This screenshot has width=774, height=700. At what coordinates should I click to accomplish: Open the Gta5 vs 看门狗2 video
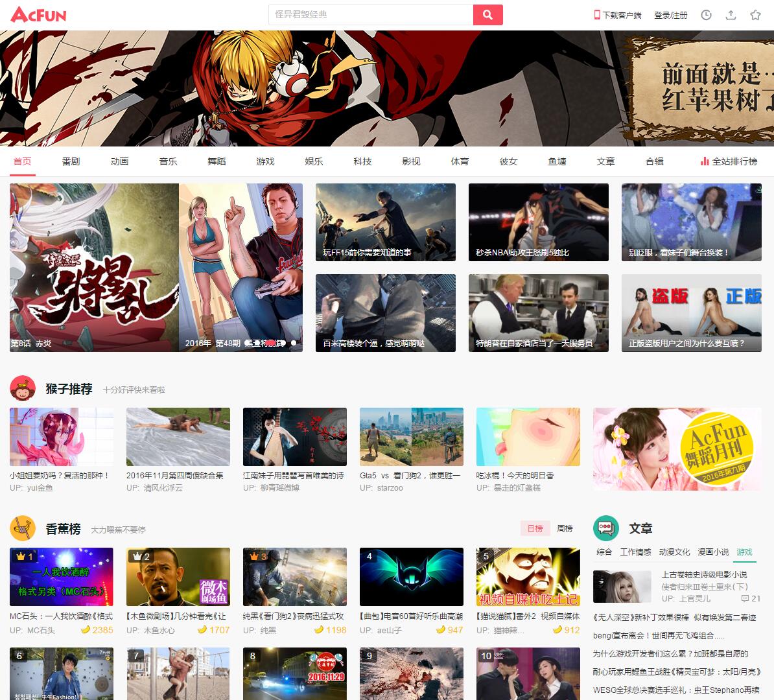[x=412, y=437]
